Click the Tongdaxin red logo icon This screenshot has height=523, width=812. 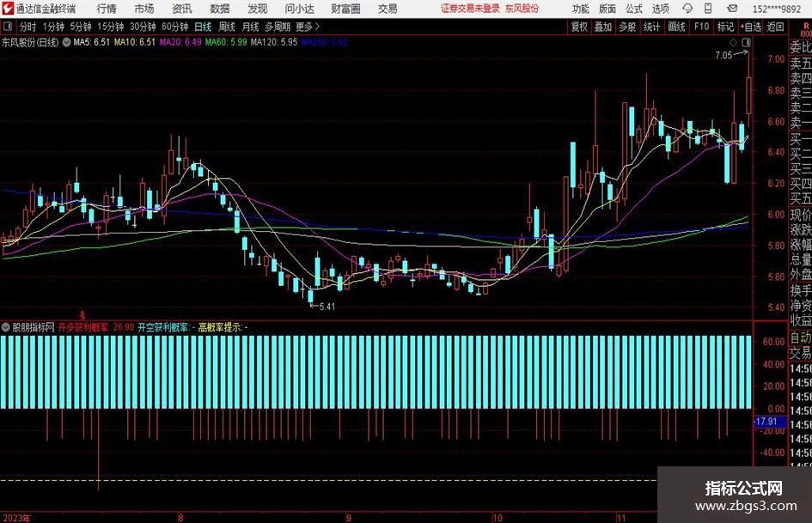pyautogui.click(x=8, y=9)
